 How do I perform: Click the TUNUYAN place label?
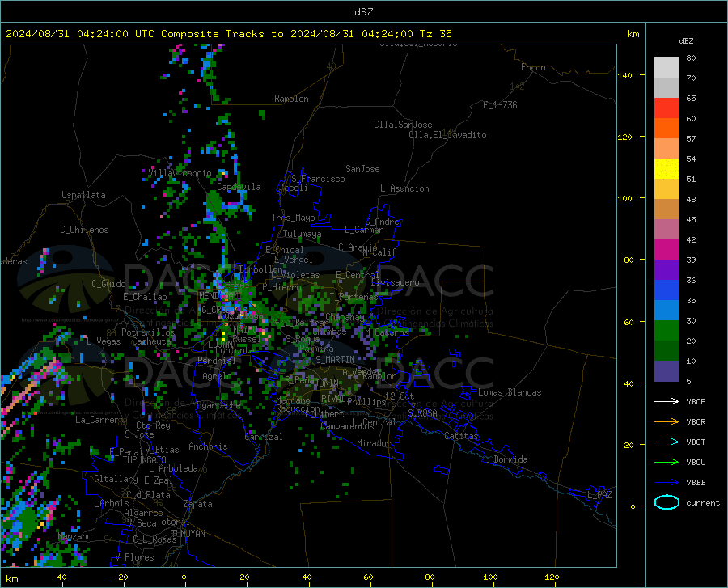pos(188,534)
